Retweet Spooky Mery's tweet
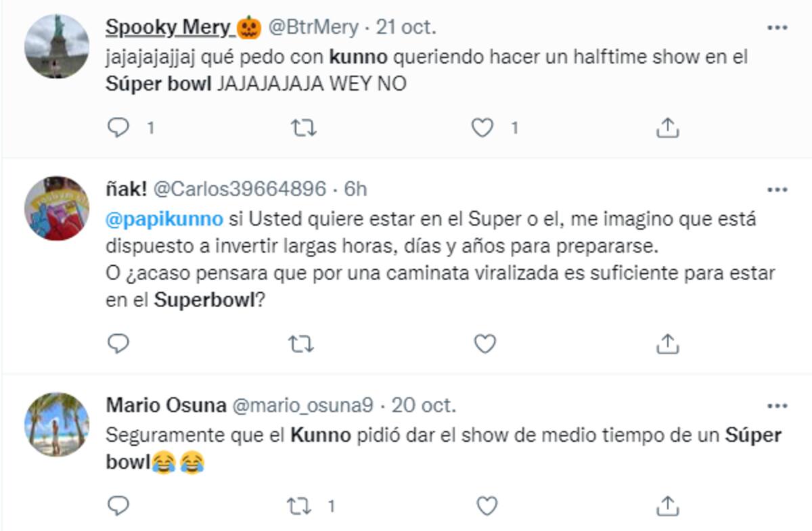 click(x=302, y=127)
